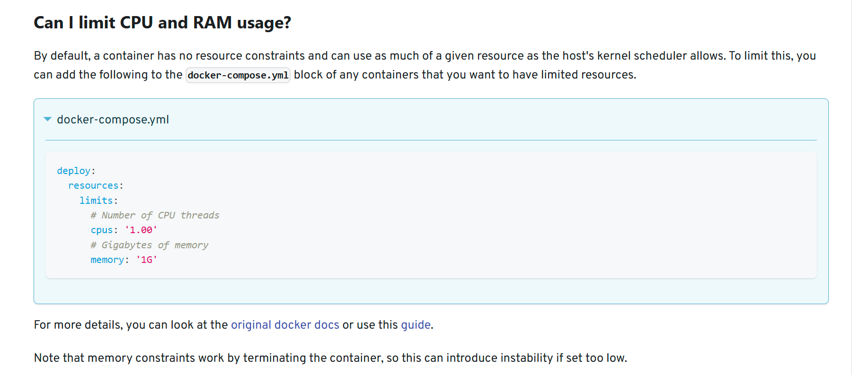
Task: Click the limits key in the code block
Action: click(x=96, y=201)
